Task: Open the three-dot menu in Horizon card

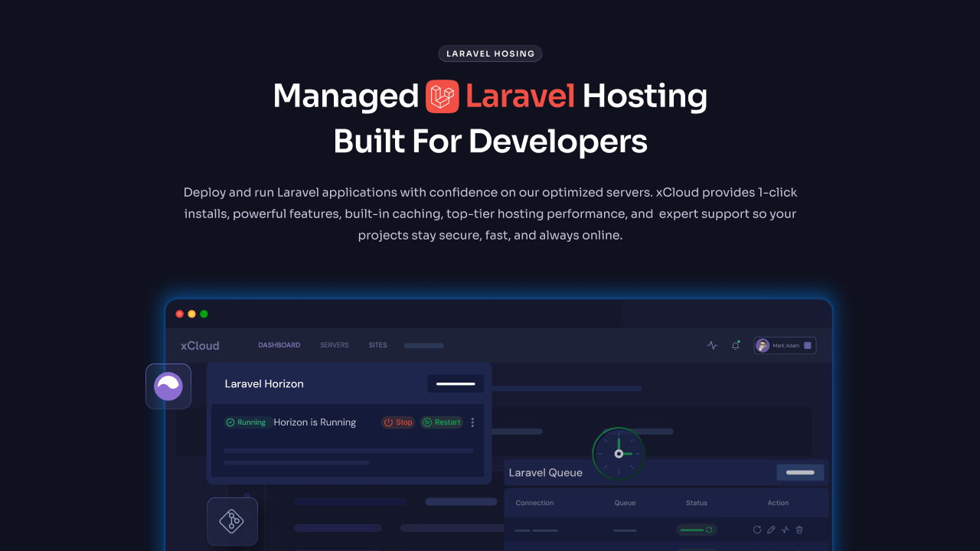Action: tap(472, 422)
